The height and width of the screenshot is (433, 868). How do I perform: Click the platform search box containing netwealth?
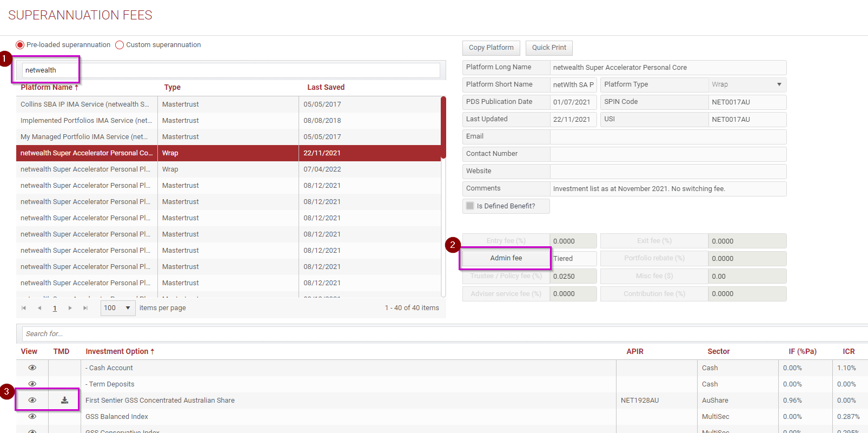tap(231, 70)
